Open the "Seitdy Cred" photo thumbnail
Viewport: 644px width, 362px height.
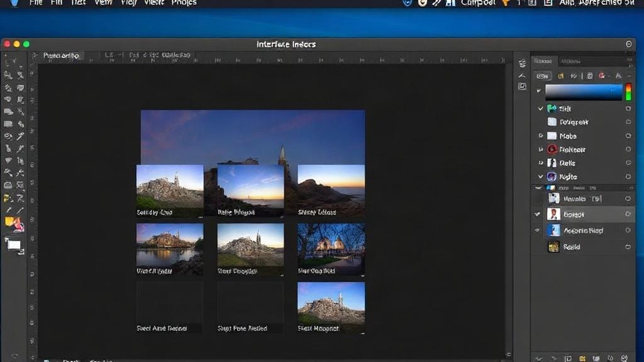coord(170,191)
